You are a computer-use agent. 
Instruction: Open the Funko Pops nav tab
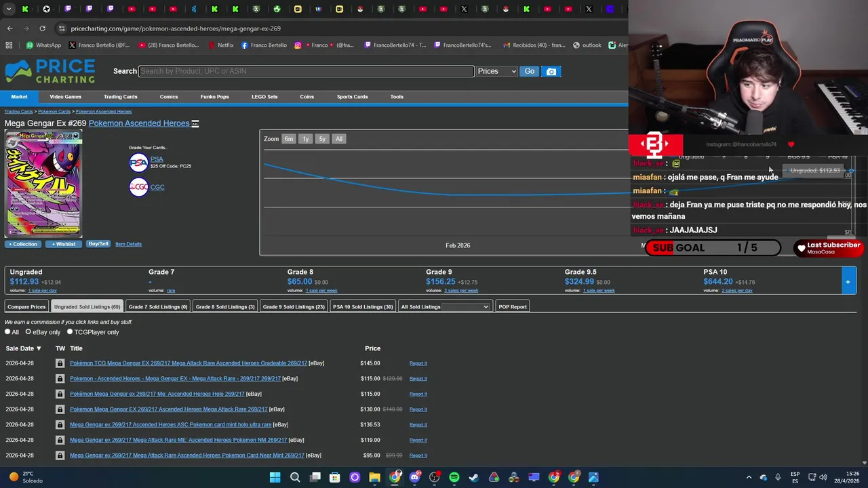point(214,97)
